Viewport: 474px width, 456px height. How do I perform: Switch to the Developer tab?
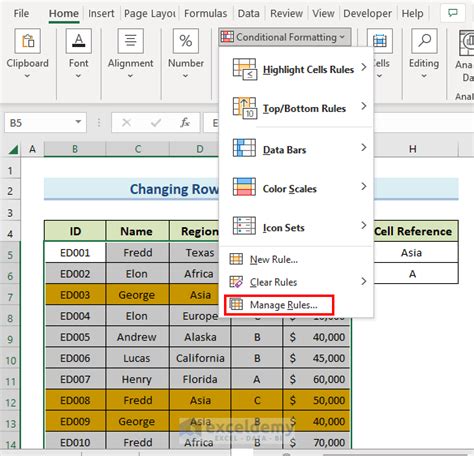coord(367,14)
